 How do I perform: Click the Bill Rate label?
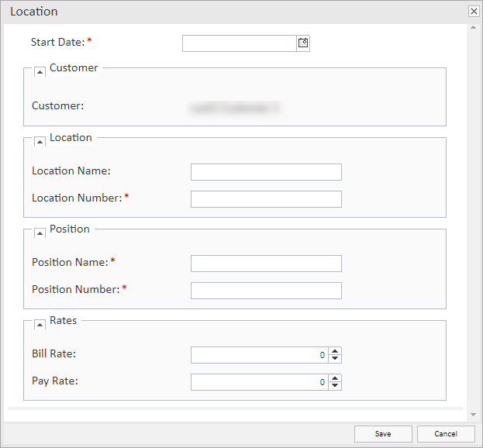54,353
